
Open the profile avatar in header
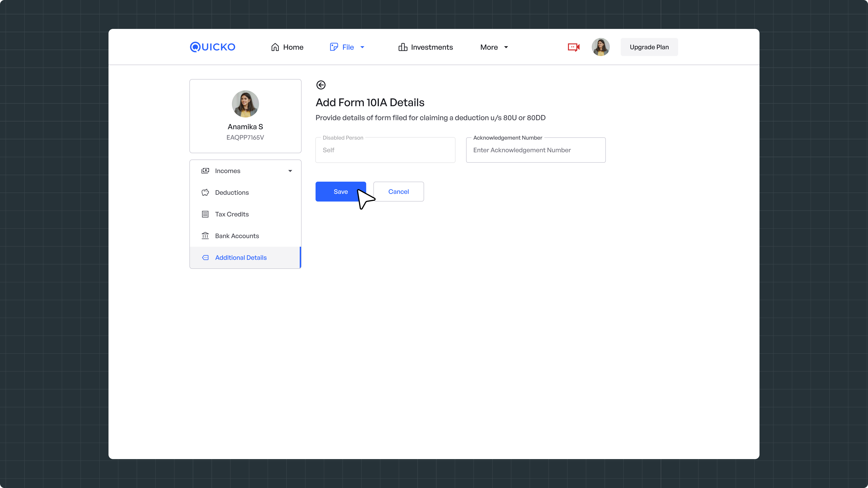(x=600, y=47)
